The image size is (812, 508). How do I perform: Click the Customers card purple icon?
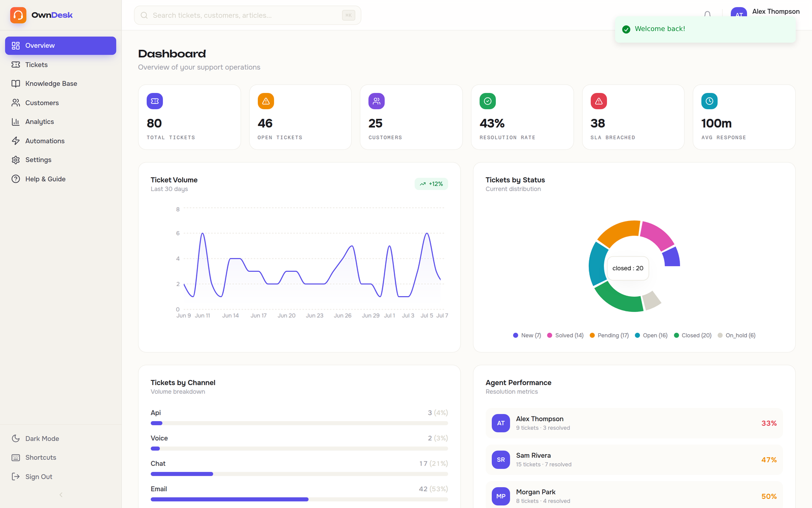point(377,101)
